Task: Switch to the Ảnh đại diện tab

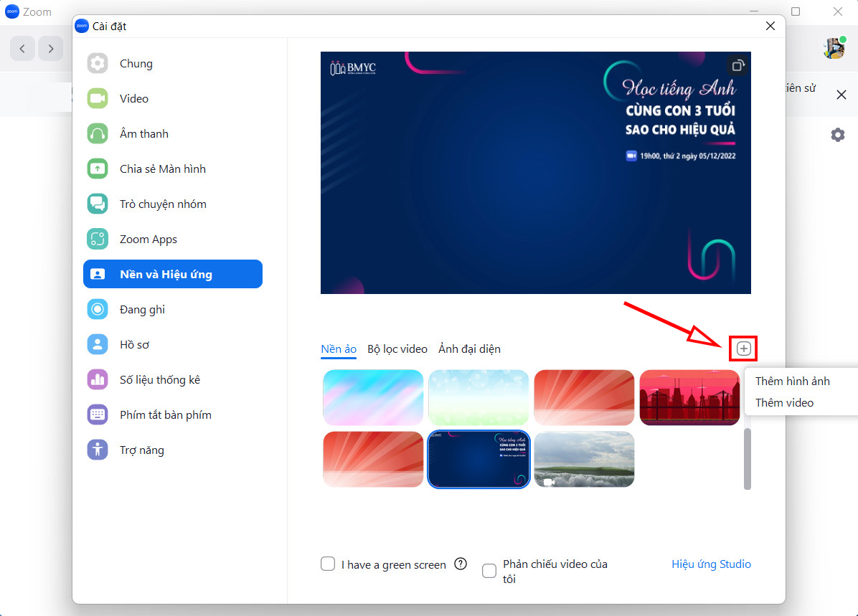Action: click(469, 349)
